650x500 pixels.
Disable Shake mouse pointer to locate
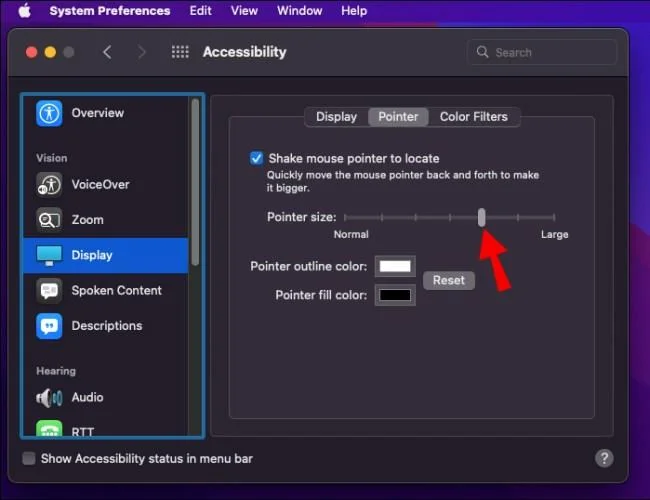256,158
